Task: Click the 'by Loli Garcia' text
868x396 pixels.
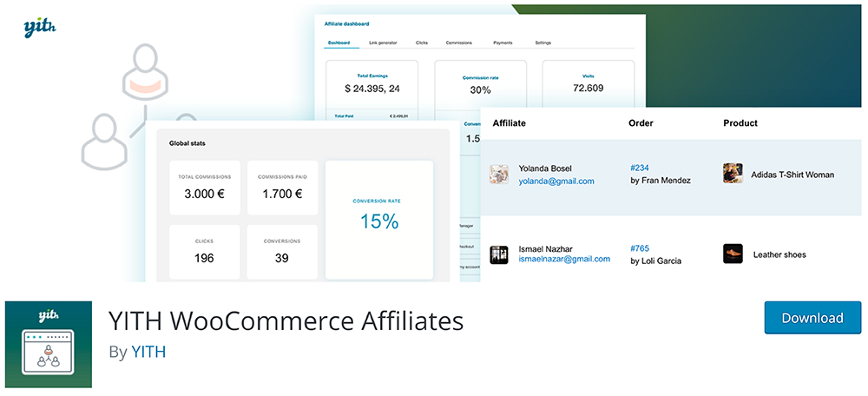Action: [656, 261]
